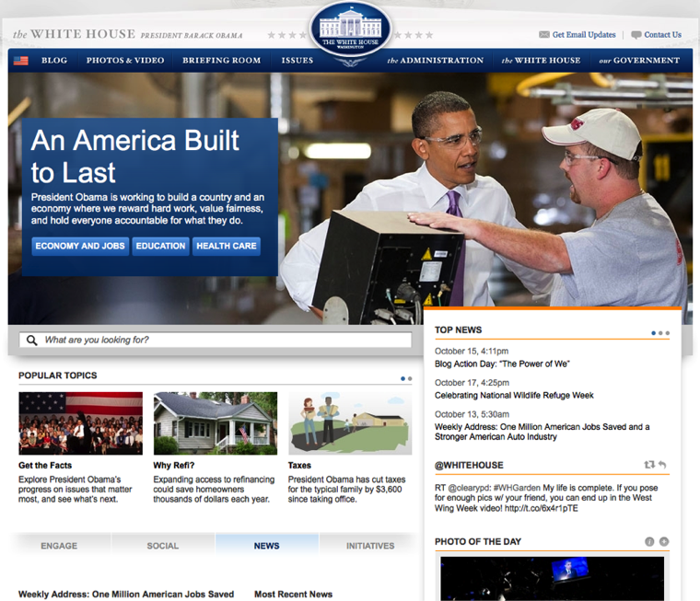Click the Why Refi? title
700x601 pixels.
(174, 466)
